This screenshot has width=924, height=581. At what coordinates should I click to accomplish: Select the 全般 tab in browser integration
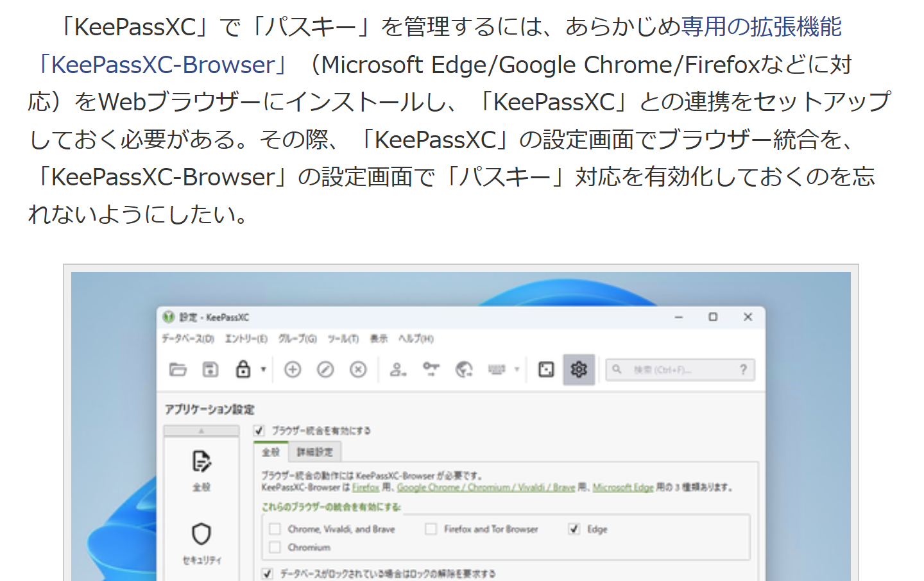271,452
